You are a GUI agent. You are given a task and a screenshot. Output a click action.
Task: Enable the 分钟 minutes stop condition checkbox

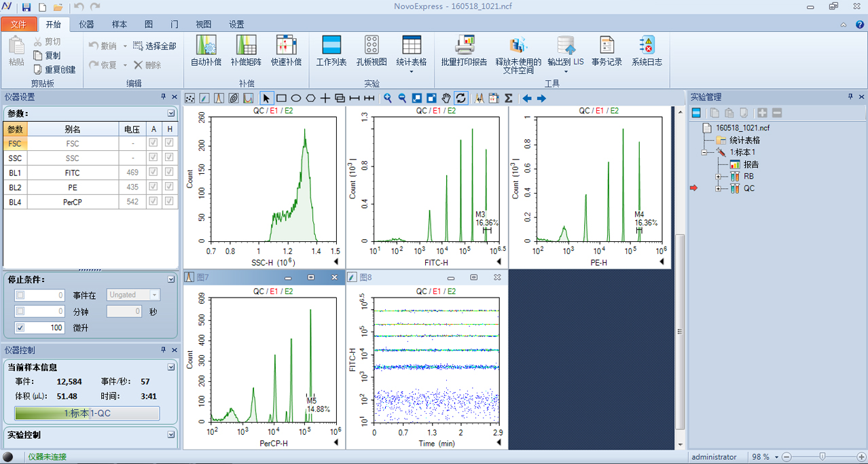(x=20, y=311)
